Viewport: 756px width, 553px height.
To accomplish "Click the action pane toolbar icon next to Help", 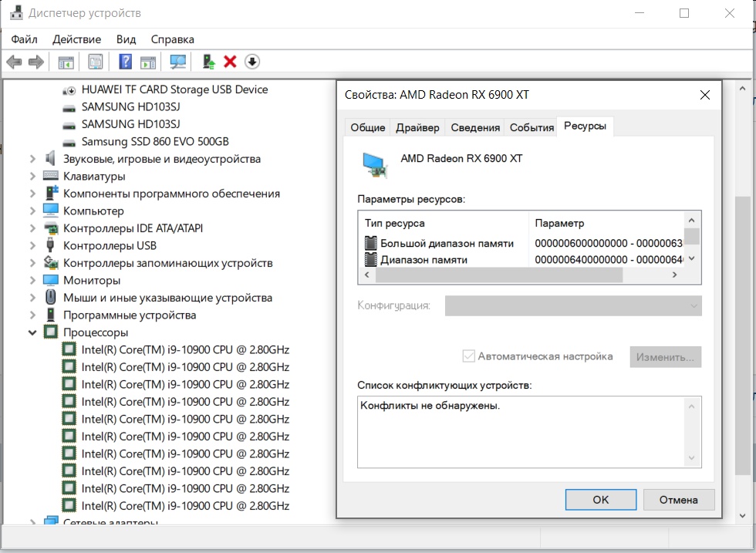I will [148, 62].
